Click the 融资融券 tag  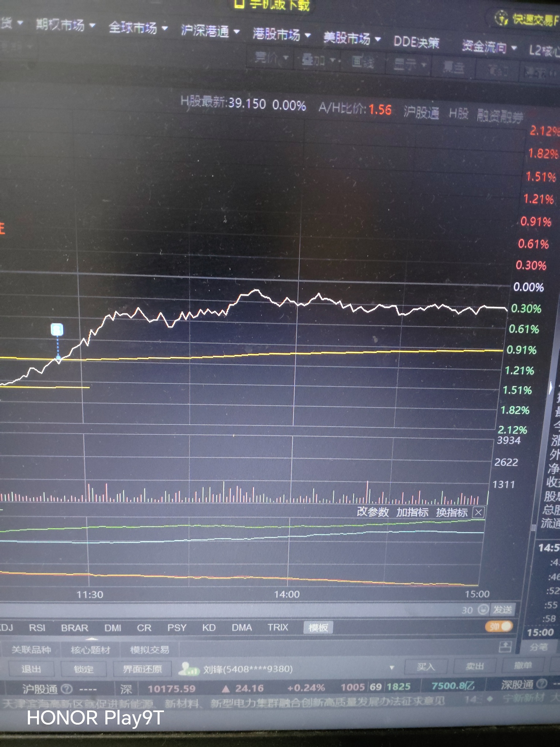(x=500, y=116)
